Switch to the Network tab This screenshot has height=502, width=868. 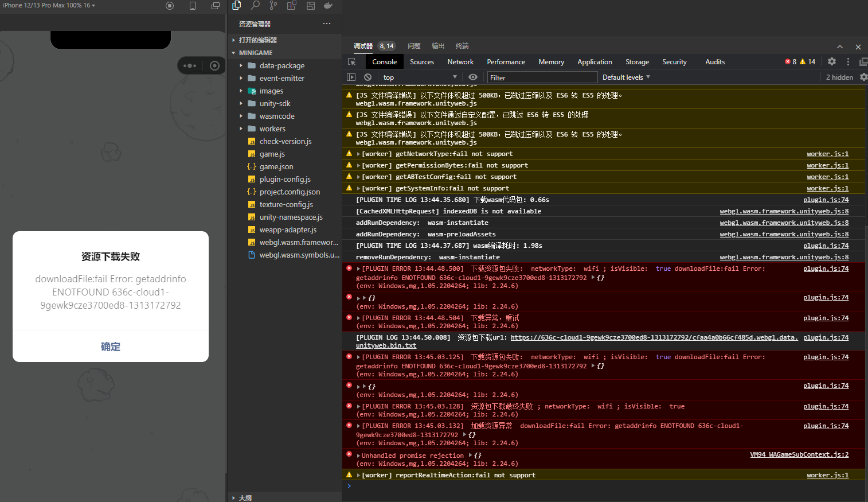point(460,61)
